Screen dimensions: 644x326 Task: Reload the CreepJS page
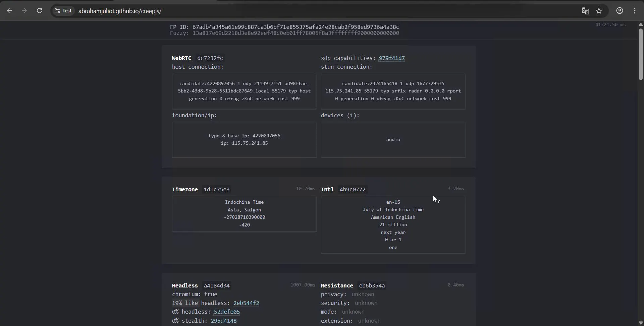[x=39, y=11]
